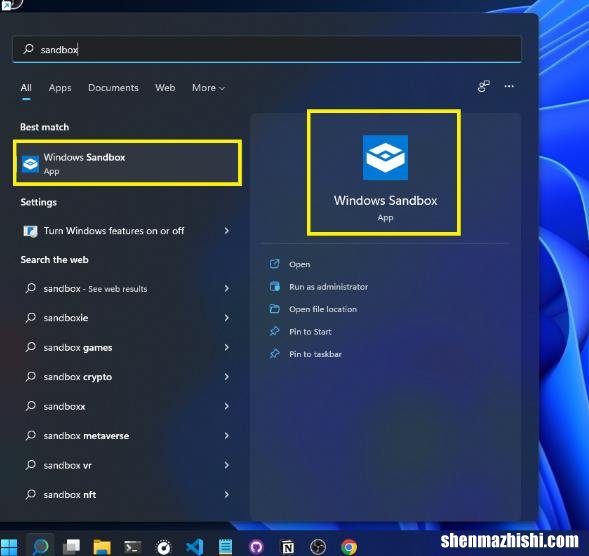This screenshot has width=589, height=556.
Task: Switch to the Apps tab
Action: (60, 88)
